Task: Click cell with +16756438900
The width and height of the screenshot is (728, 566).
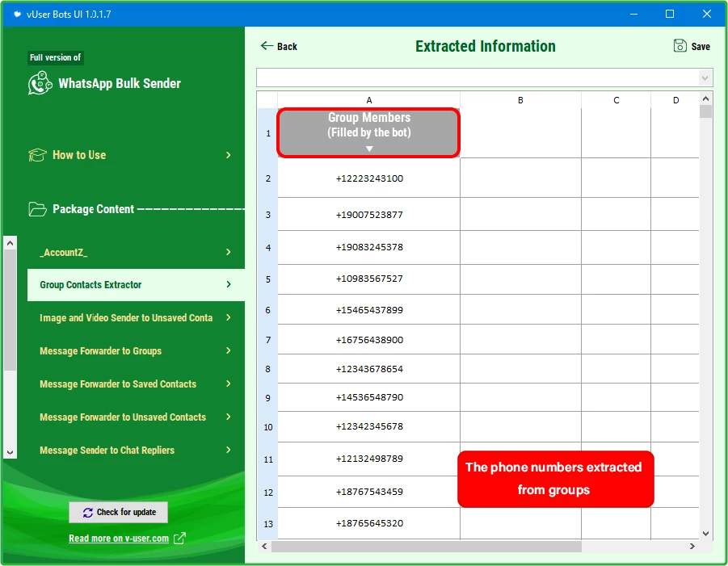Action: click(x=368, y=340)
